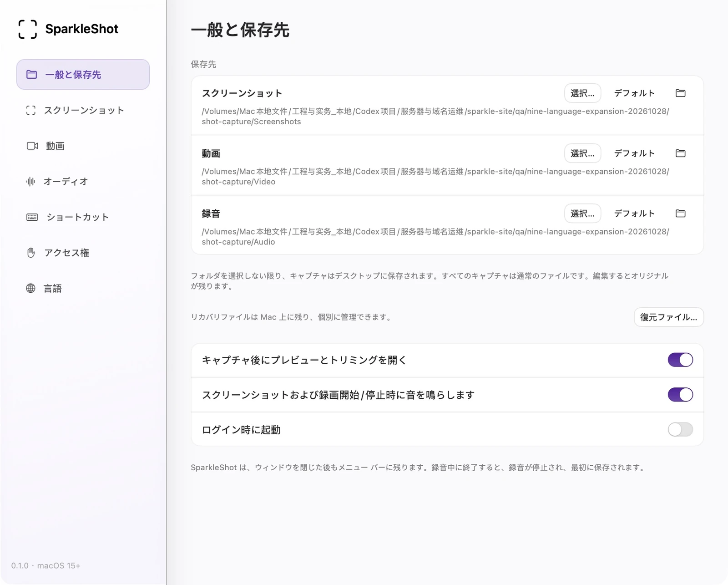728x585 pixels.
Task: Click the SparkleShot capture-frame logo icon
Action: [28, 29]
